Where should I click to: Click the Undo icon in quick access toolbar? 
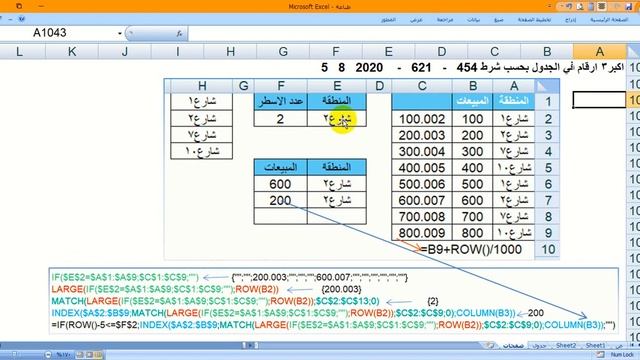click(569, 6)
